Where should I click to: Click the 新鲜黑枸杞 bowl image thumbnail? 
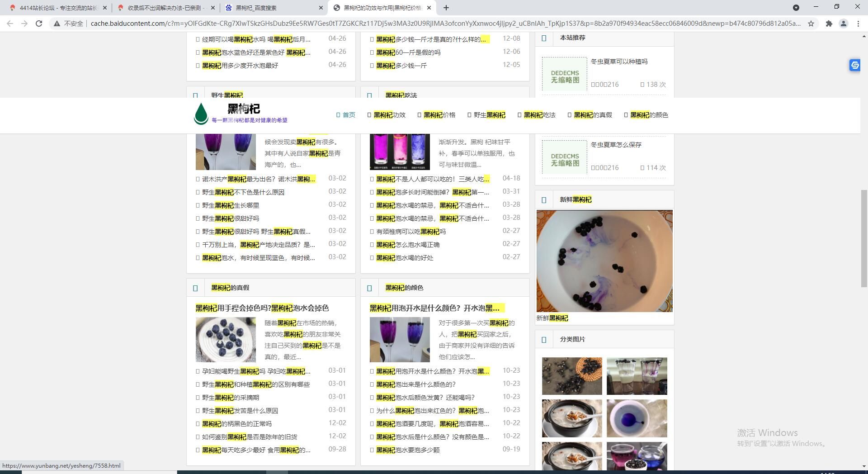click(604, 261)
